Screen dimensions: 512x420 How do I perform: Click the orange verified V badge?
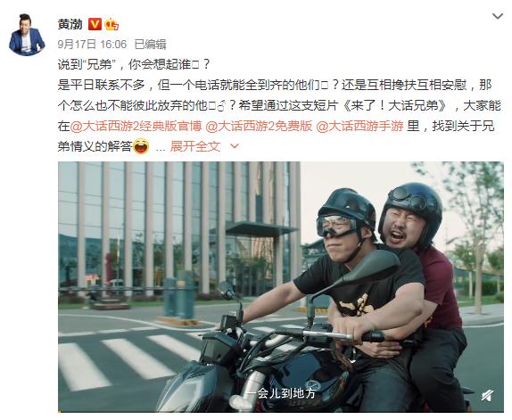95,24
